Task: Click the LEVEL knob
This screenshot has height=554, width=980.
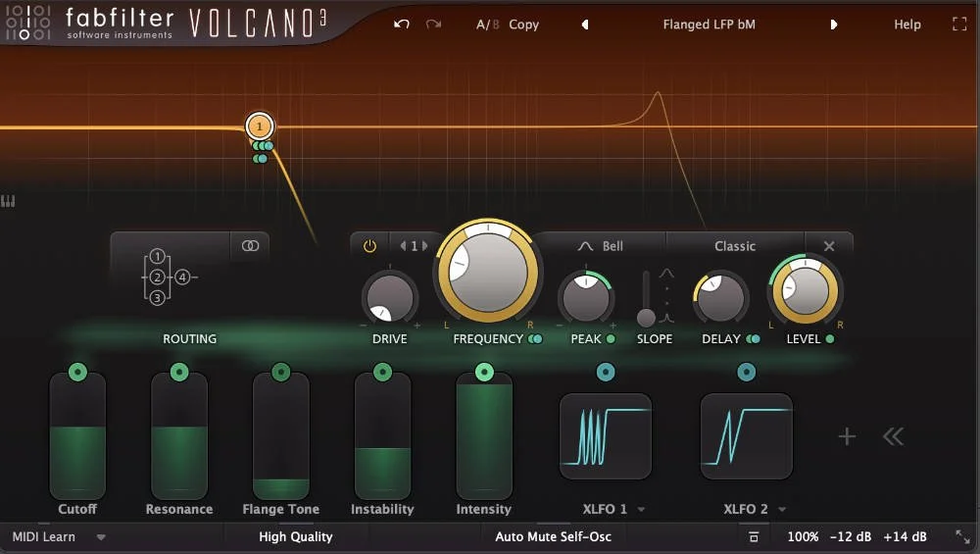Action: [x=806, y=290]
